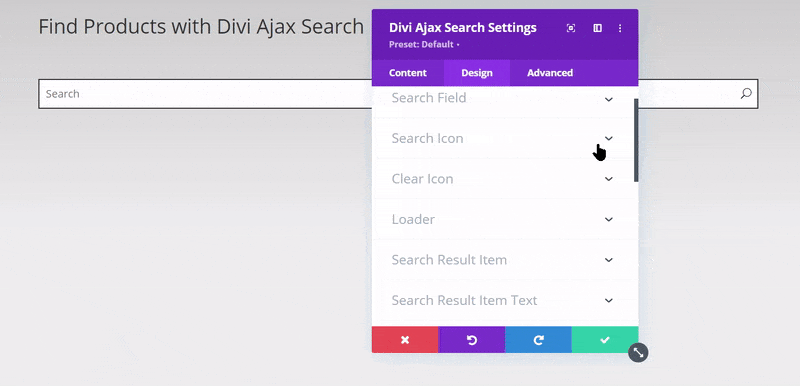The height and width of the screenshot is (386, 800).
Task: Switch to the Content tab
Action: [408, 73]
